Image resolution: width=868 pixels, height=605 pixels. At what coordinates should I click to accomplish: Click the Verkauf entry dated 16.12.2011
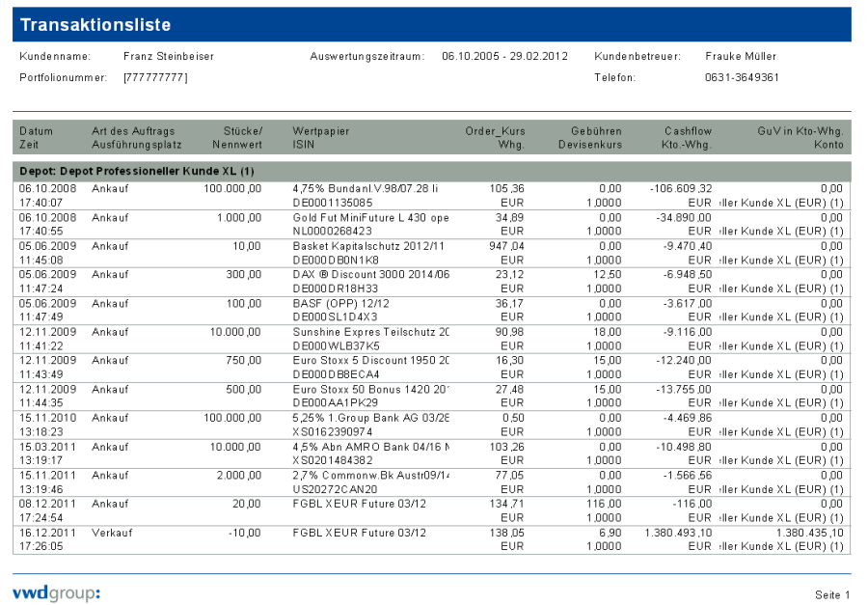coord(113,533)
